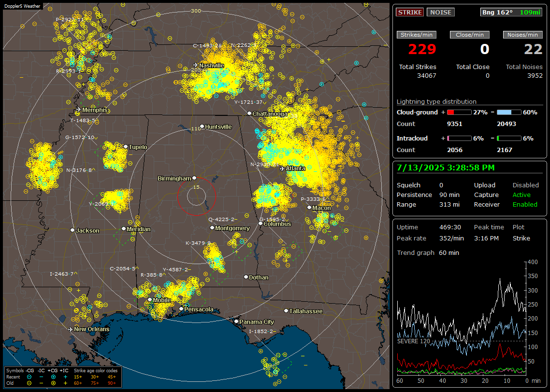Click the 60+ strike age color code
Screen dimensions: 550x392
pyautogui.click(x=78, y=383)
